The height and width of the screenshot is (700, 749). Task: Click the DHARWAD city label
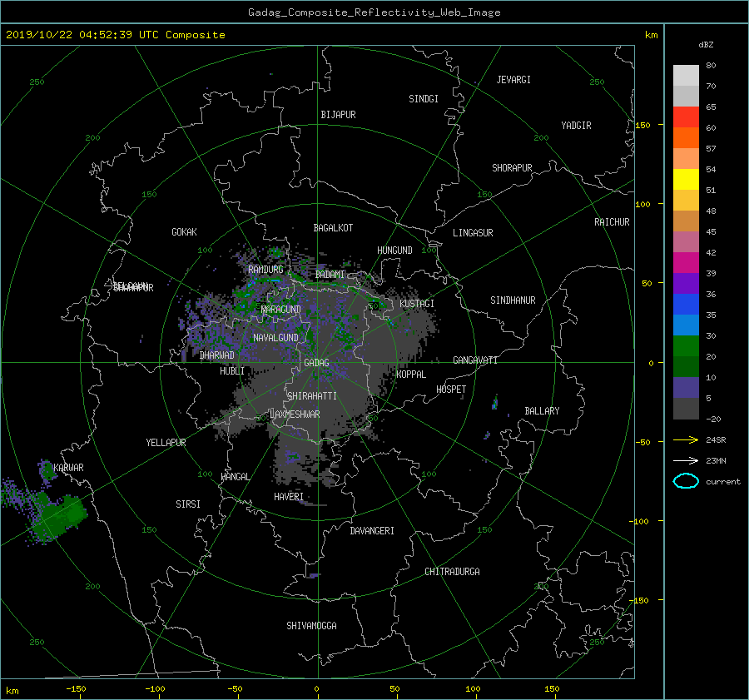(x=217, y=355)
